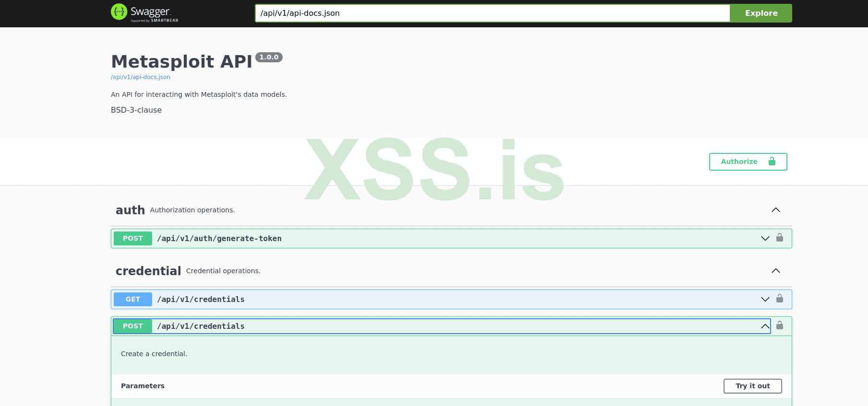Click the GET method badge for credentials
This screenshot has height=406, width=868.
click(x=133, y=299)
